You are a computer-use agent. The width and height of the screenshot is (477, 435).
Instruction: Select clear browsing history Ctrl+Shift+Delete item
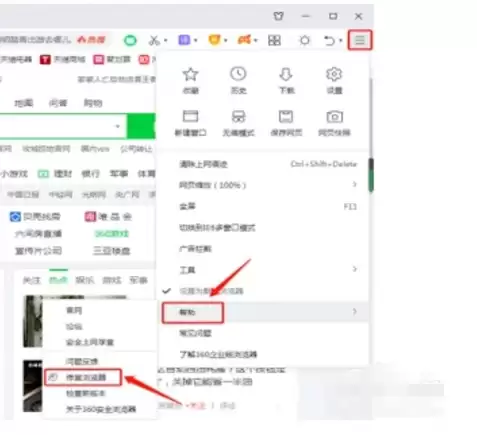point(263,164)
